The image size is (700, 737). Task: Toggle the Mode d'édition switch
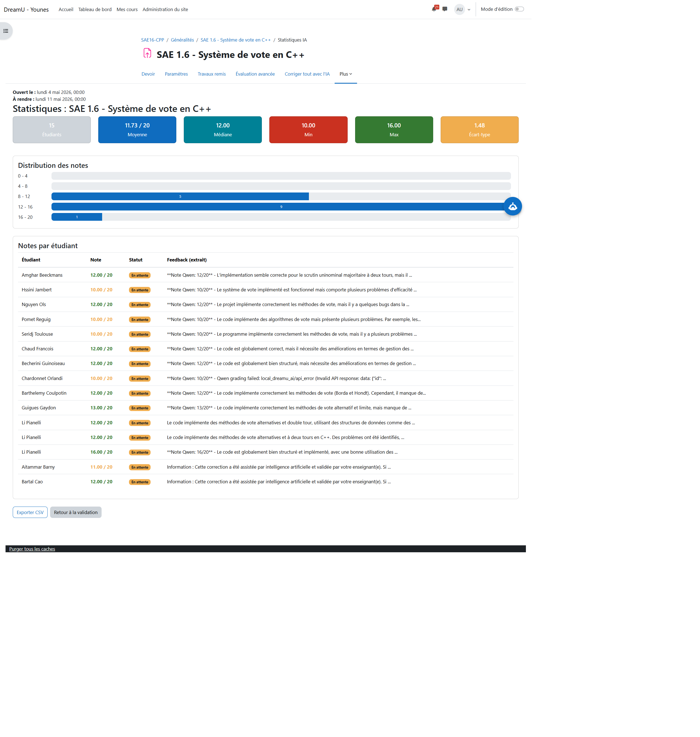tap(519, 9)
